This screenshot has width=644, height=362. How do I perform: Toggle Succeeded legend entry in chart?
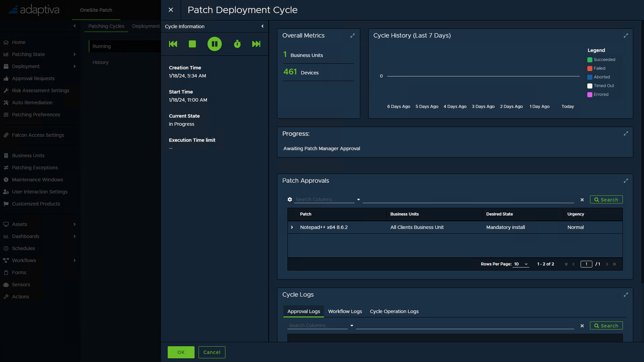pos(601,60)
